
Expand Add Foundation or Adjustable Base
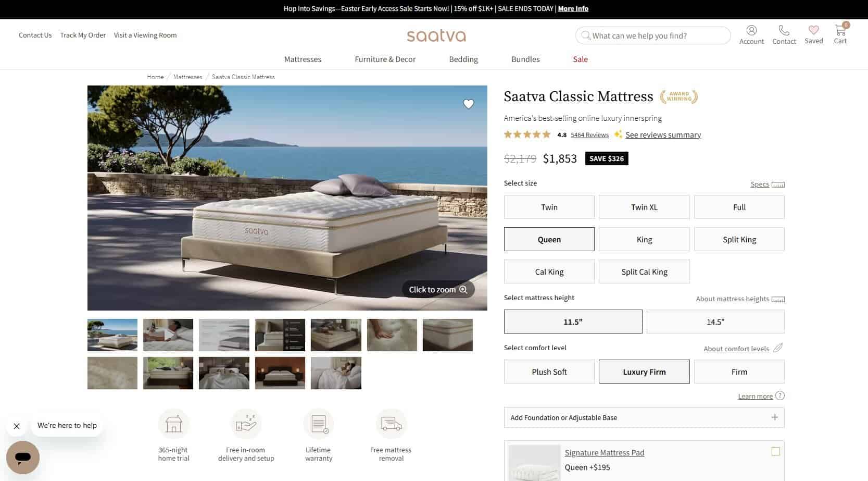pos(644,417)
